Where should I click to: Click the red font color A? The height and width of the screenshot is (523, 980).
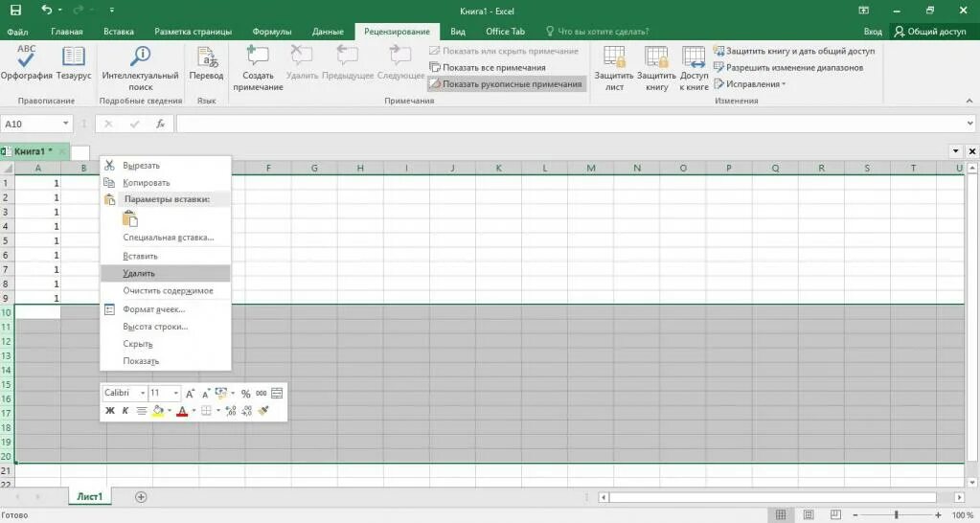click(183, 411)
